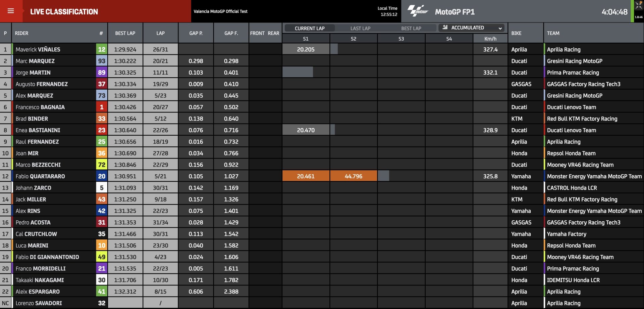
Task: Select rider Marc MARQUEZ
Action: click(35, 61)
